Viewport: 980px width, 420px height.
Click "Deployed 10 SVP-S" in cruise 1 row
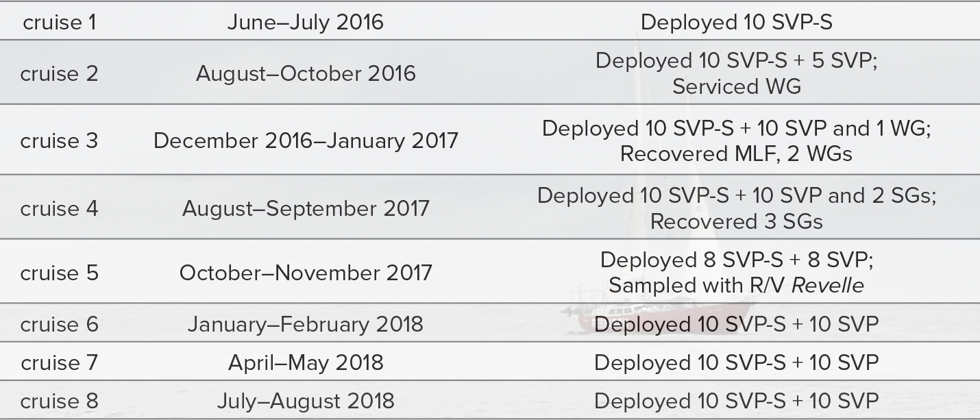(x=737, y=23)
